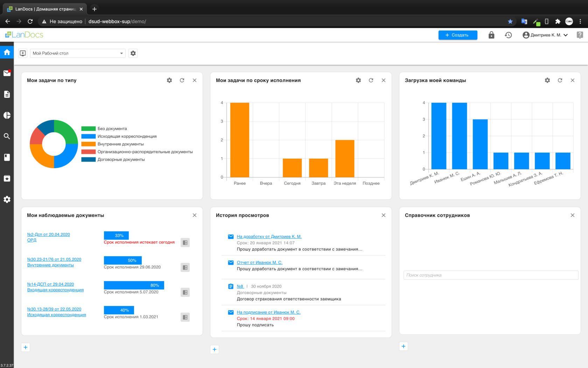Click the browser bookmark star icon

[x=510, y=21]
